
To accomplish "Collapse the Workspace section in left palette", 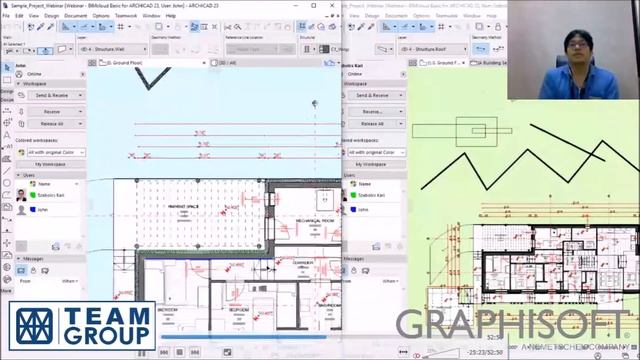I will click(x=18, y=84).
